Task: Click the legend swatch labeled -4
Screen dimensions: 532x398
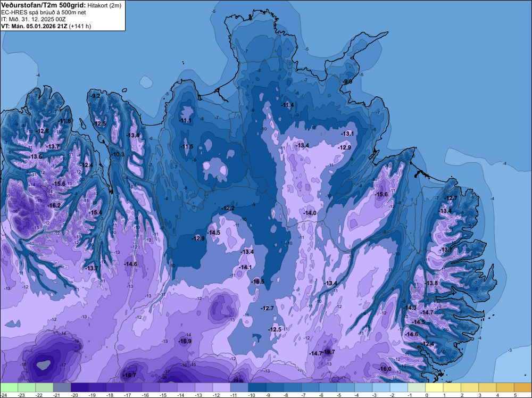Action: click(363, 387)
